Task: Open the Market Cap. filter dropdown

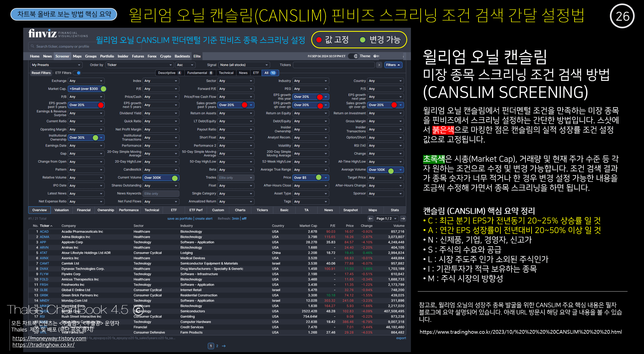Action: [84, 89]
